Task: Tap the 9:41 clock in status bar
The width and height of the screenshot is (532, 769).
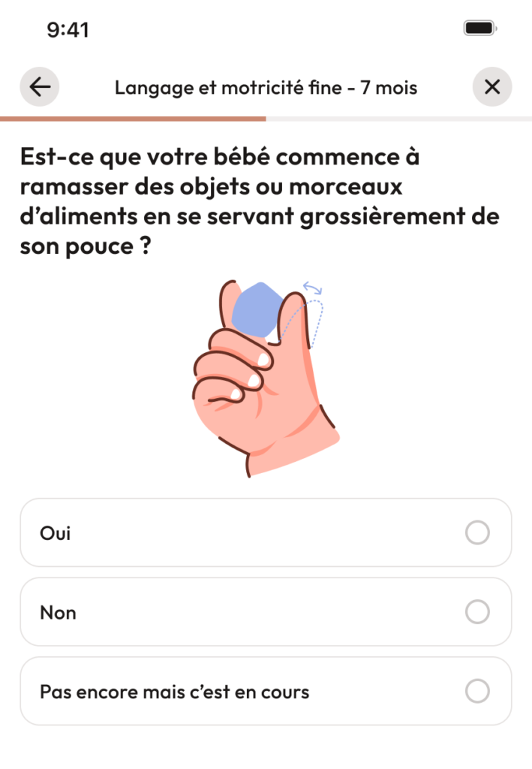Action: coord(68,30)
